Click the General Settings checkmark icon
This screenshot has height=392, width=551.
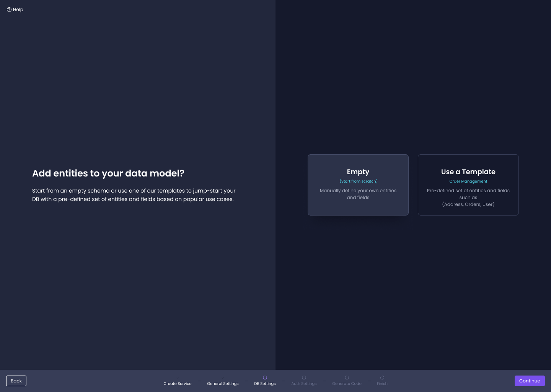[223, 378]
